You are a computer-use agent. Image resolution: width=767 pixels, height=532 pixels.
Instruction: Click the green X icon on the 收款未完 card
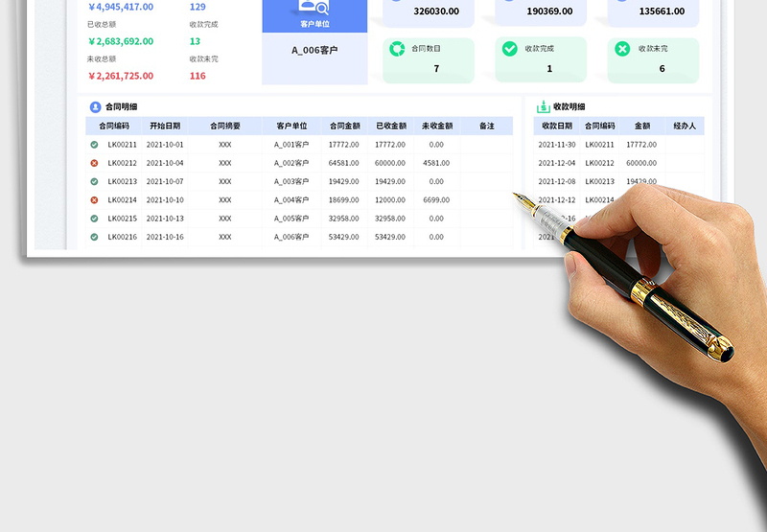point(622,49)
